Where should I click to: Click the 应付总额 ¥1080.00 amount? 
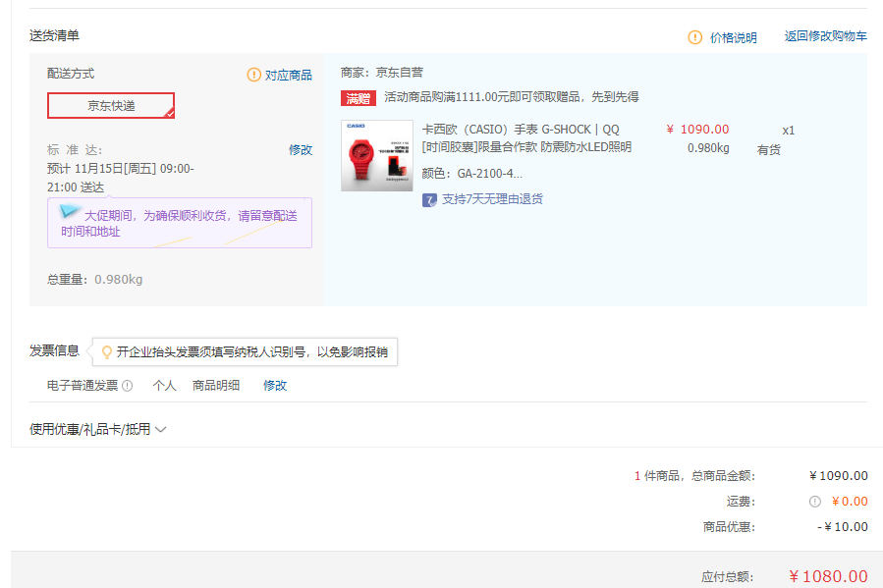coord(828,576)
